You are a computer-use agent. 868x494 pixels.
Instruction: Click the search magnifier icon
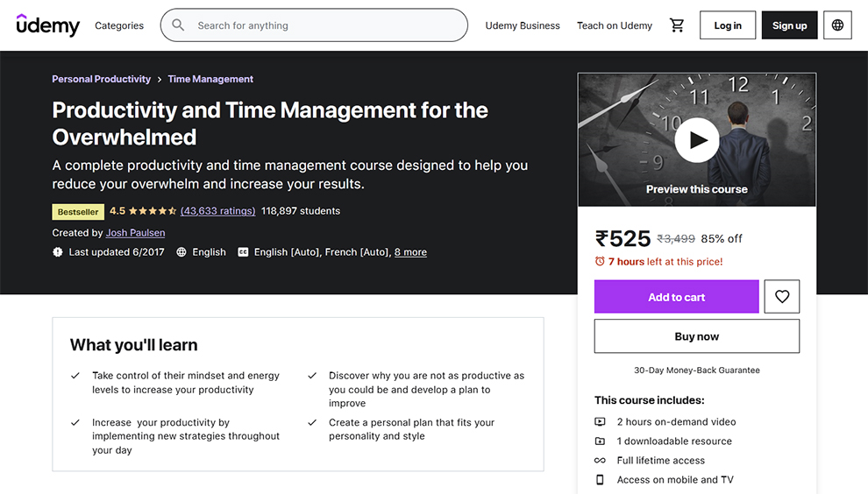179,25
